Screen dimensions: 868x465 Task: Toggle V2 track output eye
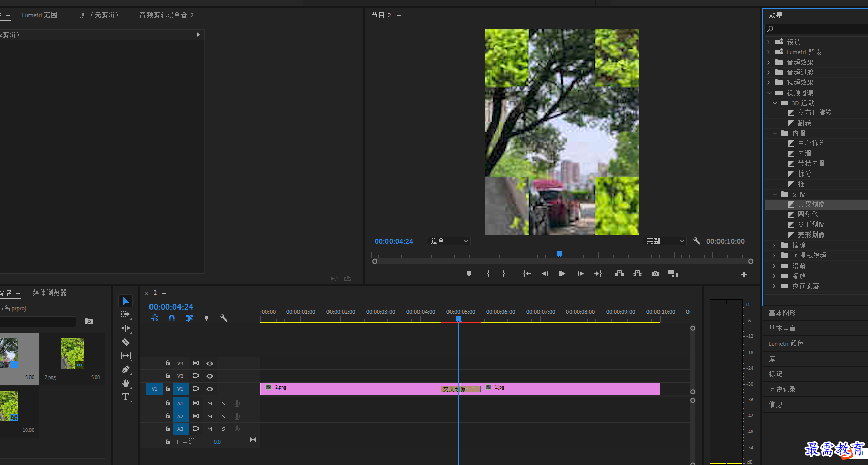[209, 376]
